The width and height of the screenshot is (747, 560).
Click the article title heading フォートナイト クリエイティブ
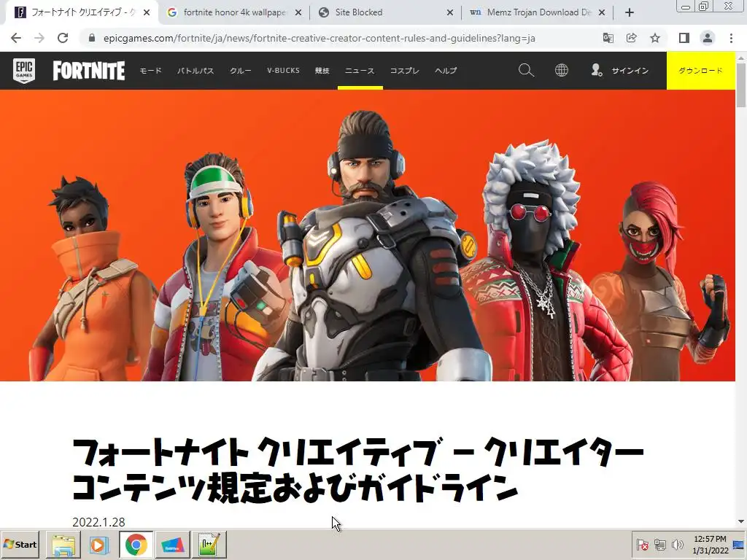pos(357,470)
